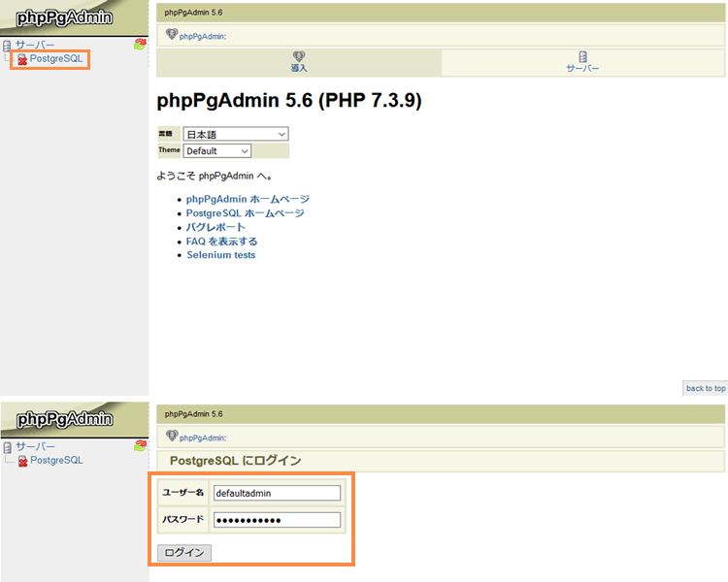
Task: Open the language dropdown showing 日本語
Action: click(x=236, y=134)
